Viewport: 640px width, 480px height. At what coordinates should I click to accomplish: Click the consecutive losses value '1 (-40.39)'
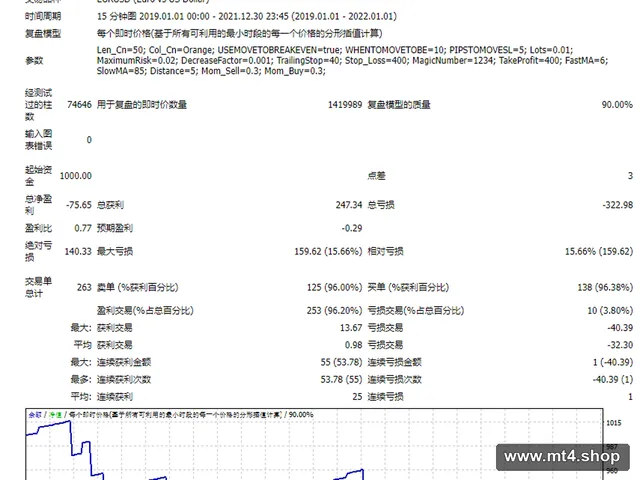click(613, 362)
